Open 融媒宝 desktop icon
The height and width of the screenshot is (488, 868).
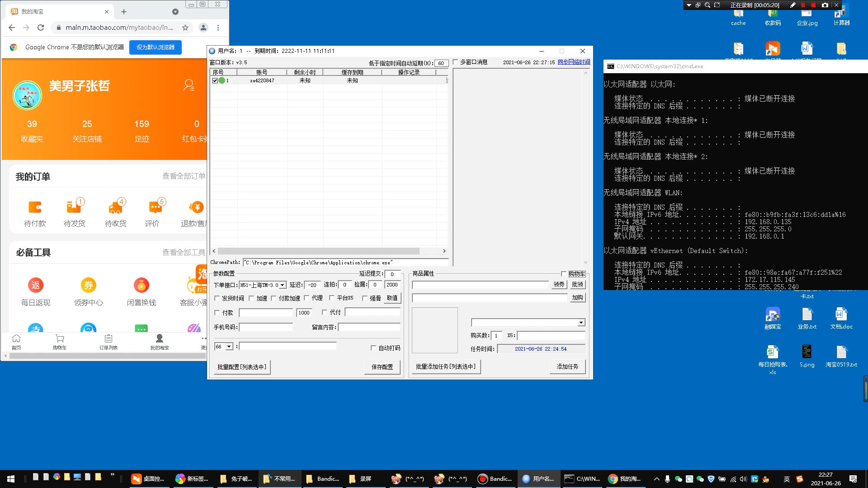click(773, 318)
